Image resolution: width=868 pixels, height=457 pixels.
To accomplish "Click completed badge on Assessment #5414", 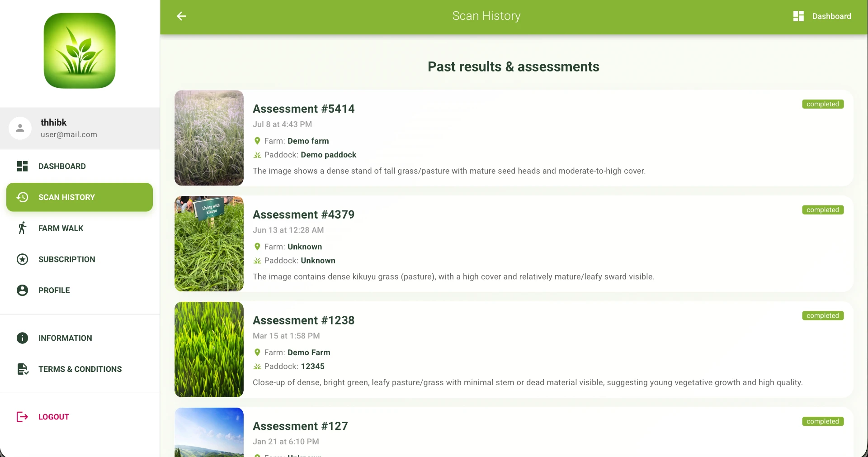I will tap(823, 104).
